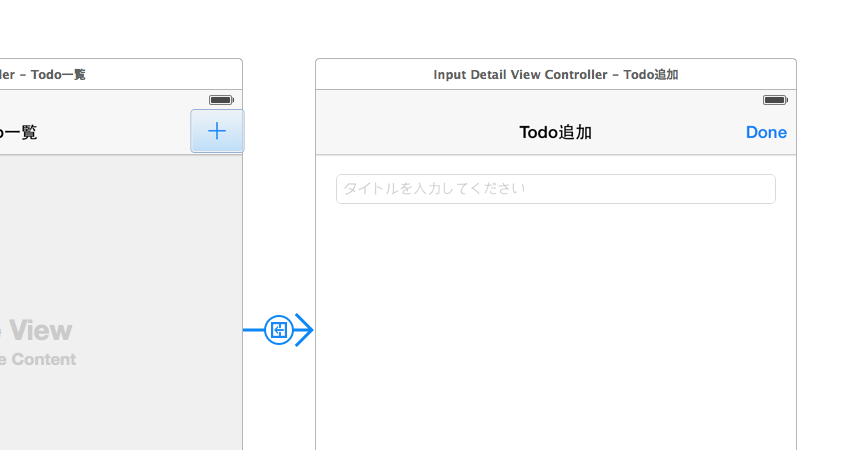
Task: Click the status bar of the Todo一覧 scene
Action: [100, 100]
